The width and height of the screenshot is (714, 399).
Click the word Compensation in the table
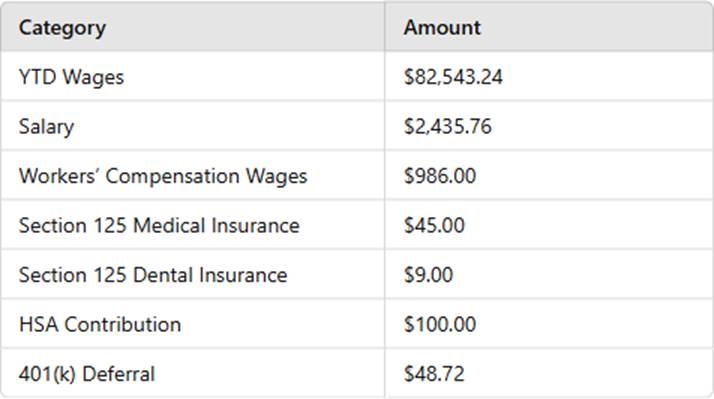click(x=173, y=177)
